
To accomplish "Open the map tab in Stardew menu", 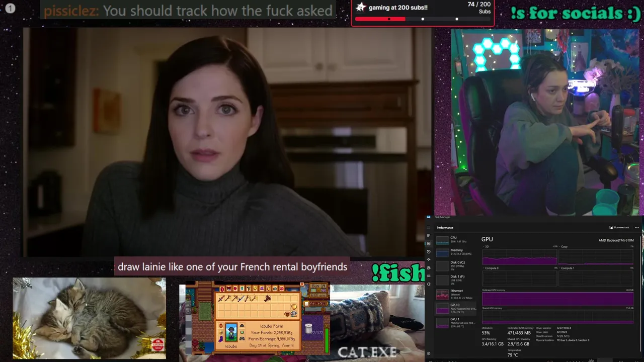I will point(242,289).
